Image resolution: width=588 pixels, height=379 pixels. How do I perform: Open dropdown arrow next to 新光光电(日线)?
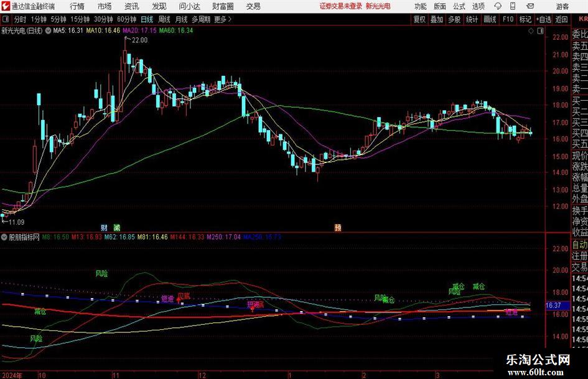click(48, 30)
